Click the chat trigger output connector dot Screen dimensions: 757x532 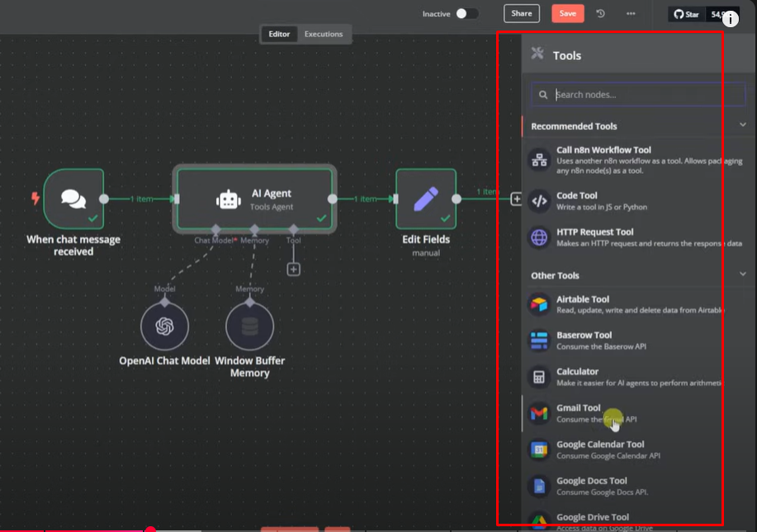pyautogui.click(x=104, y=199)
